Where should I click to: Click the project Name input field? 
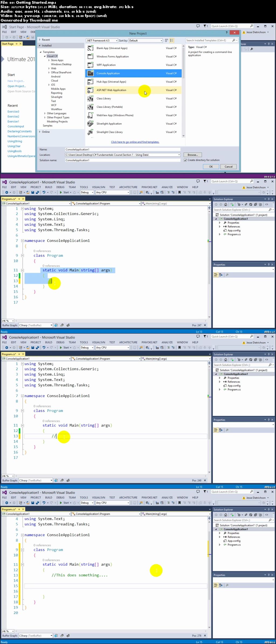[x=123, y=150]
